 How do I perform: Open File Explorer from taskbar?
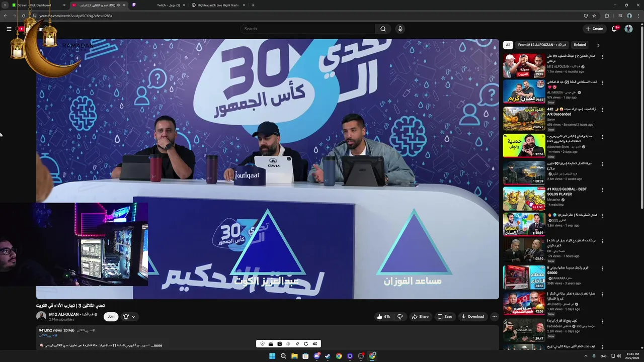coord(294,356)
